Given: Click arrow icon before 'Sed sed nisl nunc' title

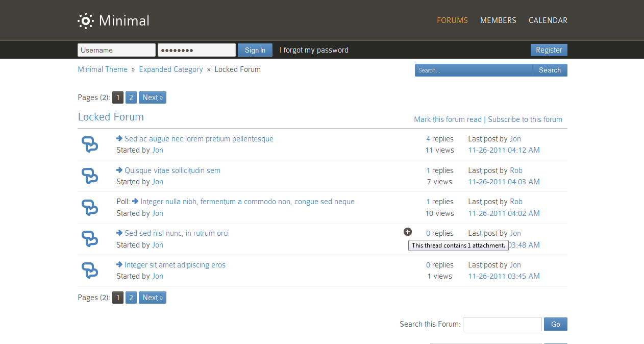Looking at the screenshot, I should click(119, 233).
